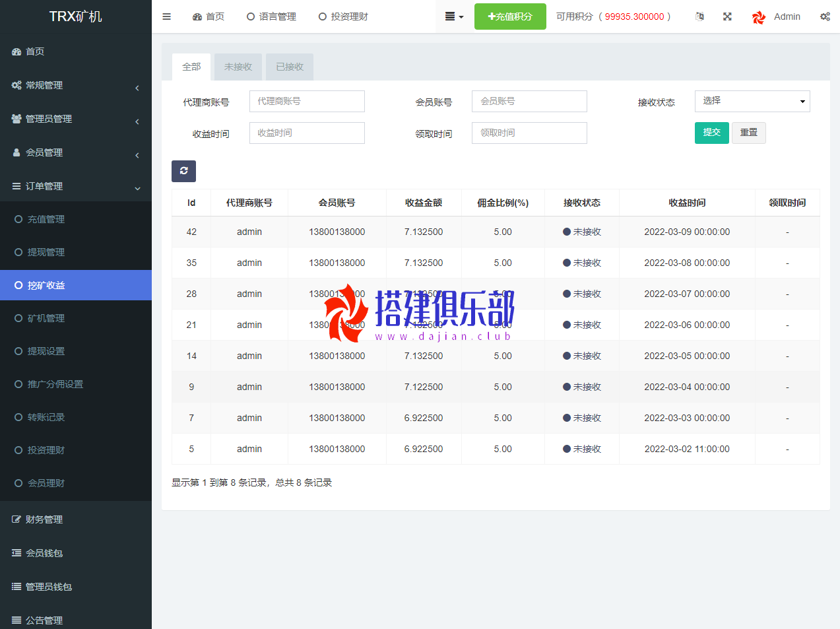
Task: Collapse the 订单管理 sidebar menu
Action: coord(76,186)
